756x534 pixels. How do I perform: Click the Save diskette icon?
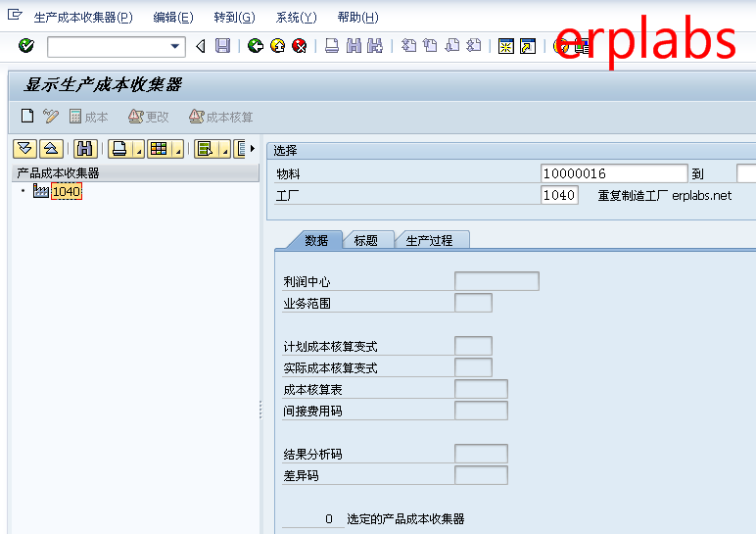pyautogui.click(x=222, y=46)
